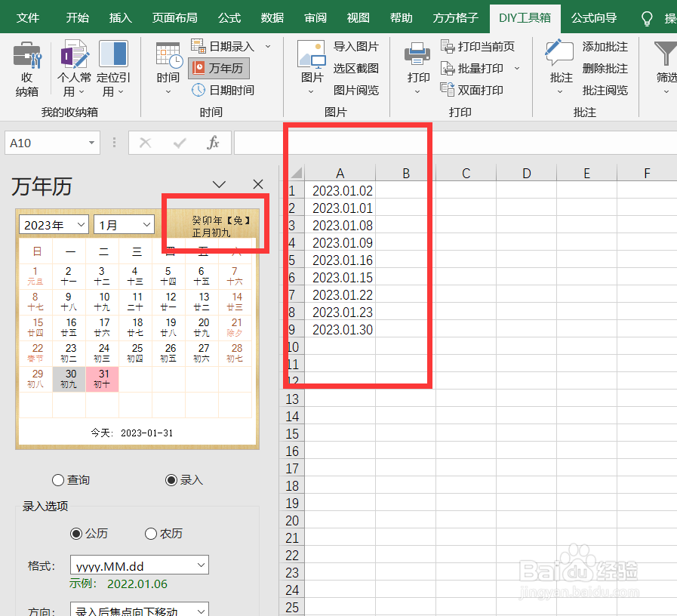Expand the 批量打印 dropdown arrow

517,68
